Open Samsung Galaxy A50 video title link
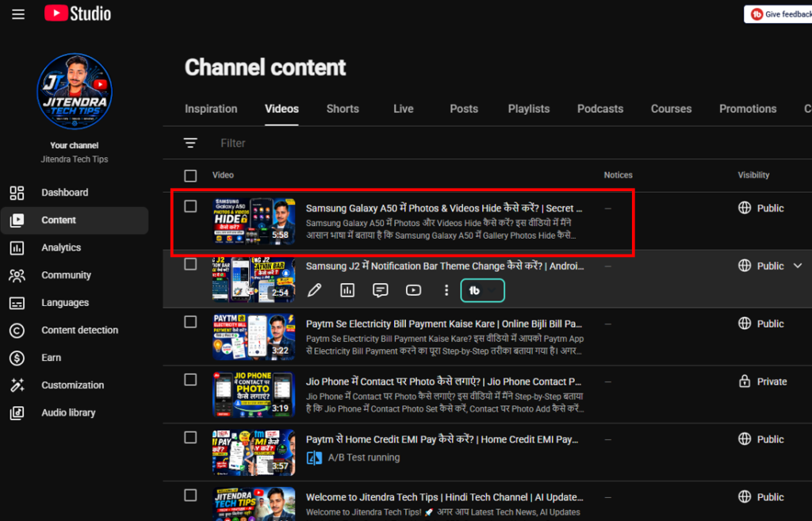Viewport: 812px width, 521px height. point(444,209)
